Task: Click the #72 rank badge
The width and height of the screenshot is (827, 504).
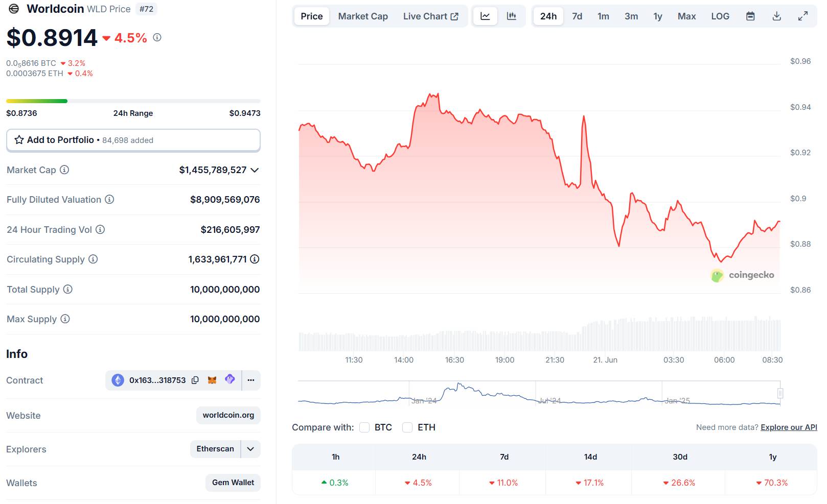Action: click(147, 9)
